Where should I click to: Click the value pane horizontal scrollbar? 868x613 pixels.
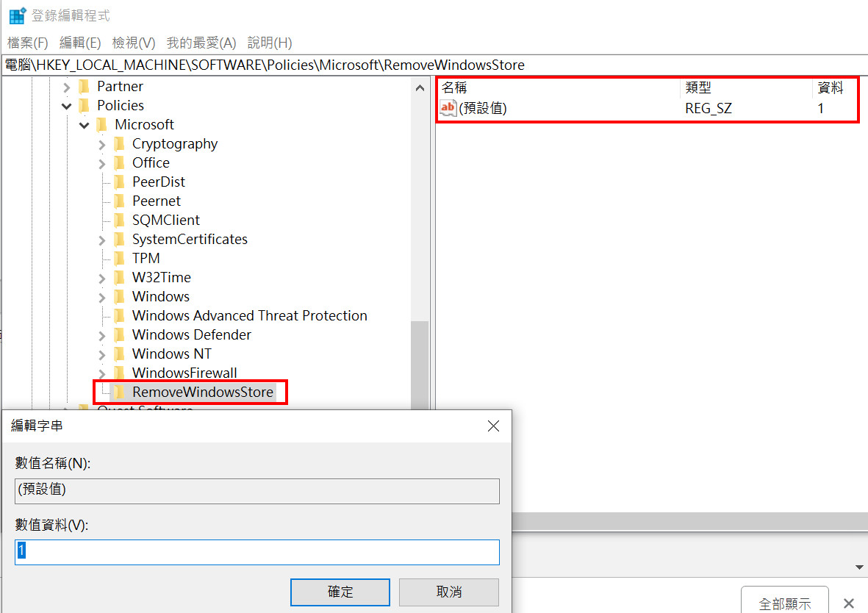[x=689, y=521]
